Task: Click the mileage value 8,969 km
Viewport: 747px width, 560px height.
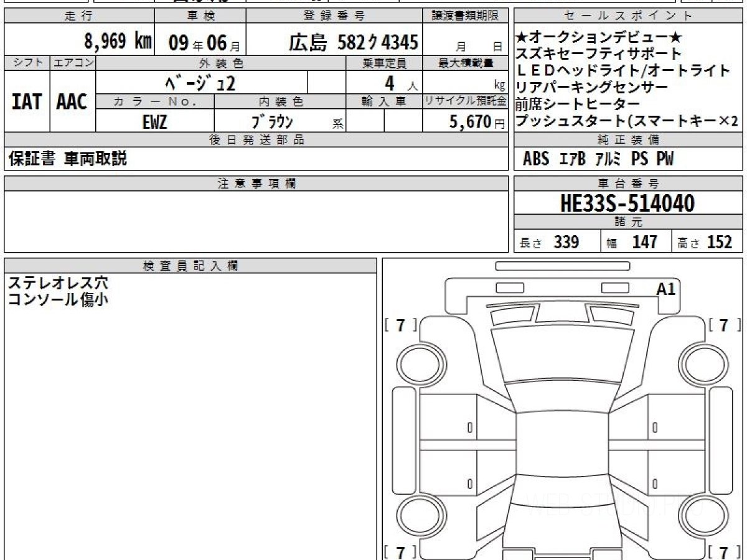Action: point(118,42)
